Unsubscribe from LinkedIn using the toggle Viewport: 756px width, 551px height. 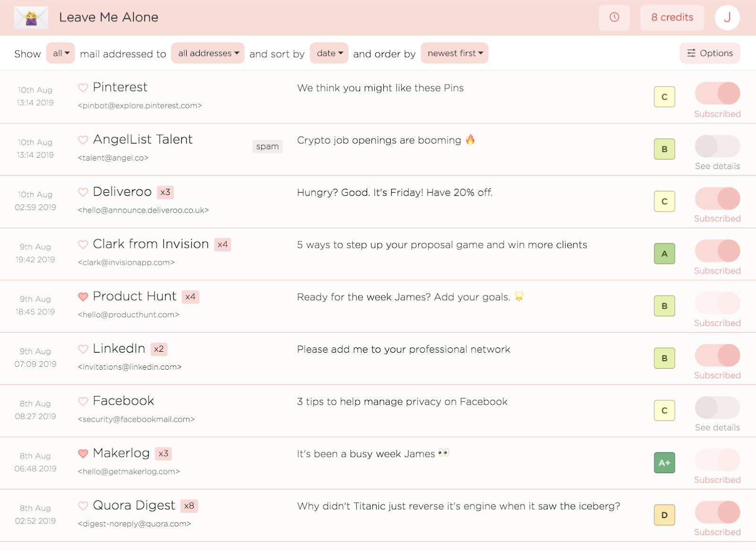click(x=717, y=355)
